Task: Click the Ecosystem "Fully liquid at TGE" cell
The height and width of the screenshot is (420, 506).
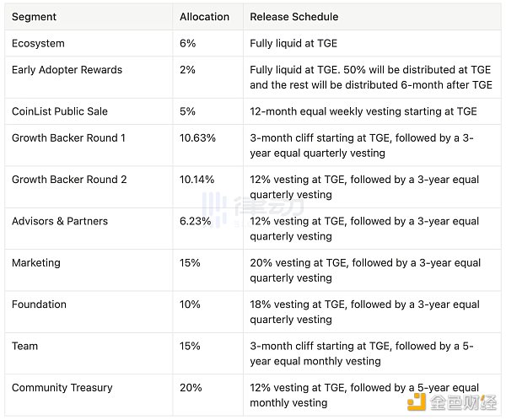Action: 299,44
